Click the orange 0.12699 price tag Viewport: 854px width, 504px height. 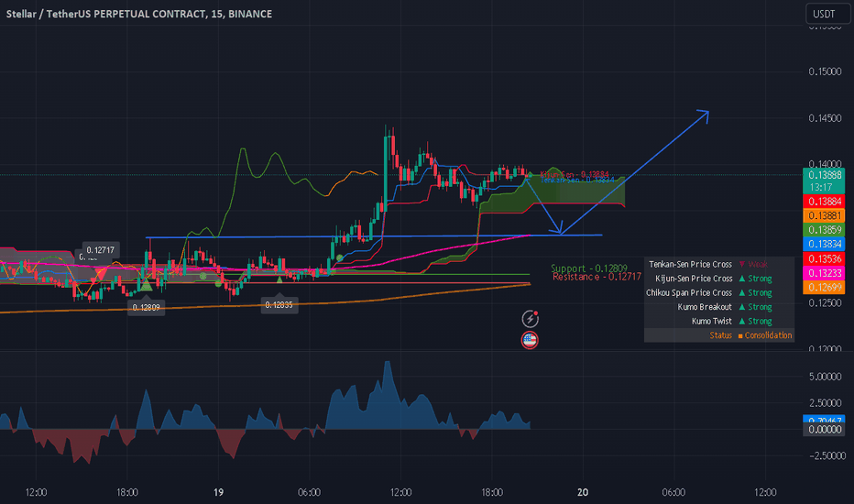click(x=824, y=287)
